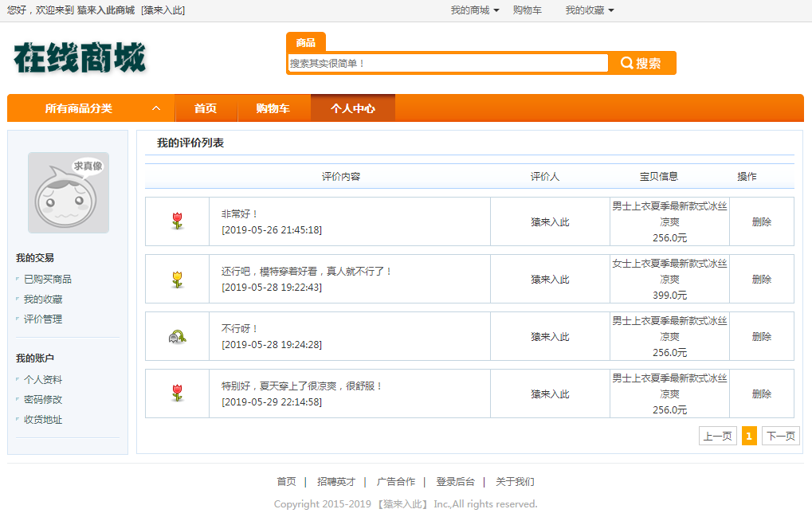This screenshot has height=513, width=812.
Task: Open 我的收藏 in the sidebar
Action: click(43, 300)
